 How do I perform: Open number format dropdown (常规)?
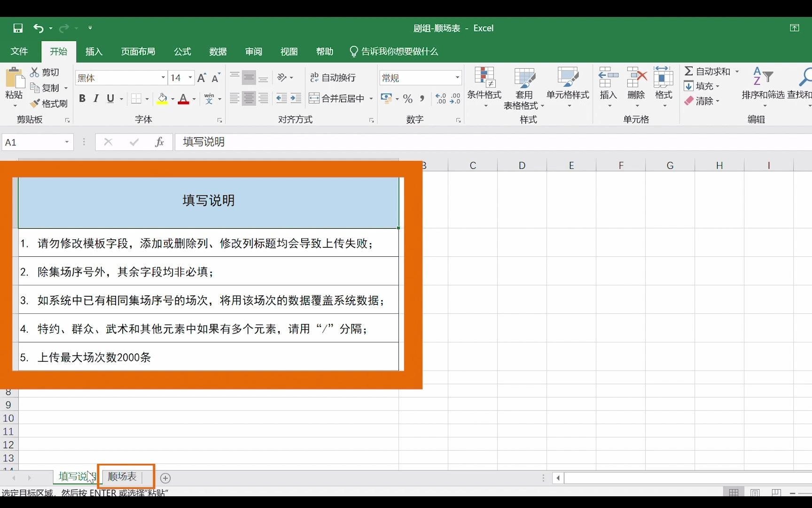click(x=457, y=78)
